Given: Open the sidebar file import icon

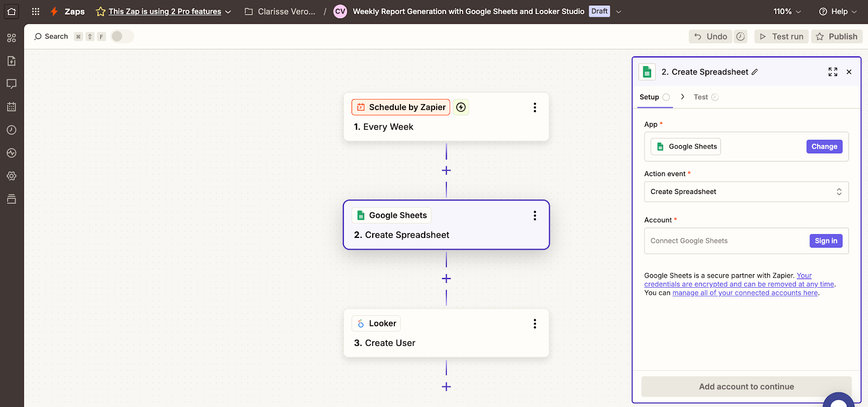Looking at the screenshot, I should tap(11, 61).
